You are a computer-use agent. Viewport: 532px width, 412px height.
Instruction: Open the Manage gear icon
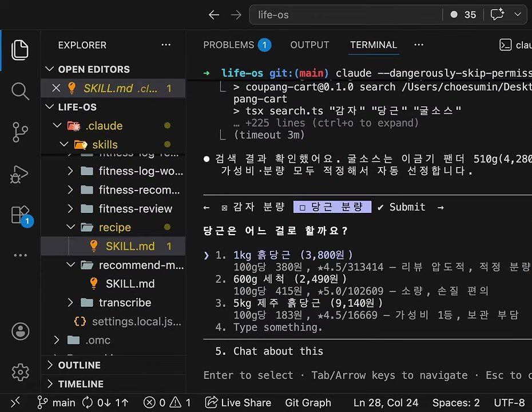tap(21, 373)
